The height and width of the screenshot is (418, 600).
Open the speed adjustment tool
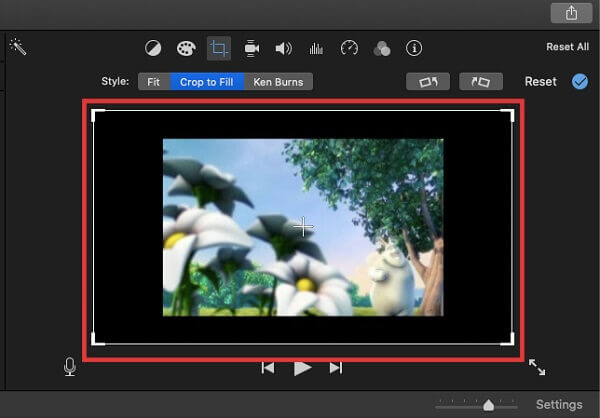pos(349,49)
